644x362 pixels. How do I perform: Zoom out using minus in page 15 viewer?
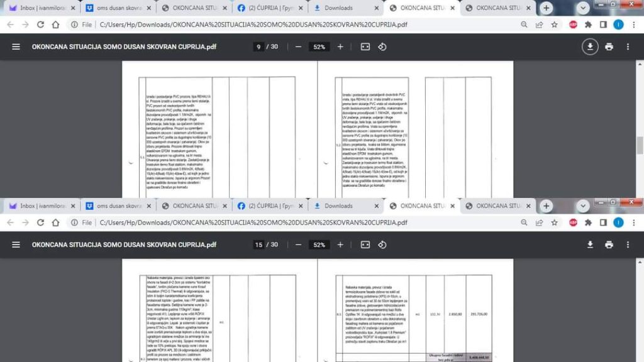(x=298, y=244)
